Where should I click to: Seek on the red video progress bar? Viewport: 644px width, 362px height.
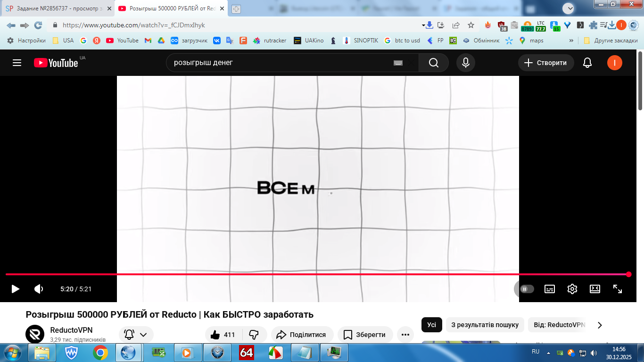317,274
